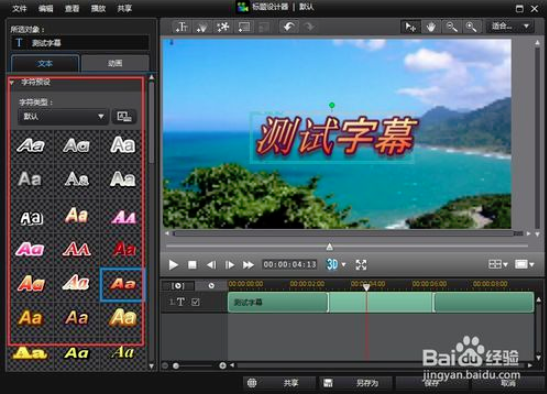This screenshot has height=394, width=547.
Task: Click the timeline zoom slider knob
Action: 176,366
